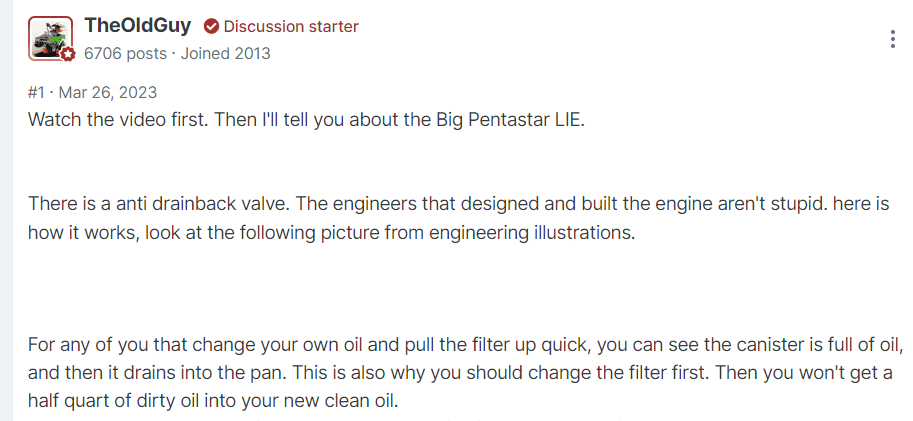
Task: Open TheOldGuy username profile link
Action: 137,26
